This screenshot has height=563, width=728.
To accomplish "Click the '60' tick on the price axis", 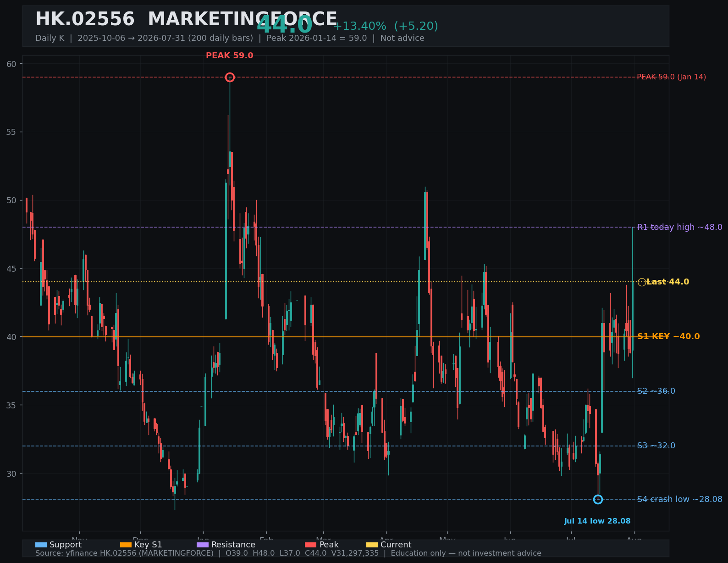I will 11,64.
